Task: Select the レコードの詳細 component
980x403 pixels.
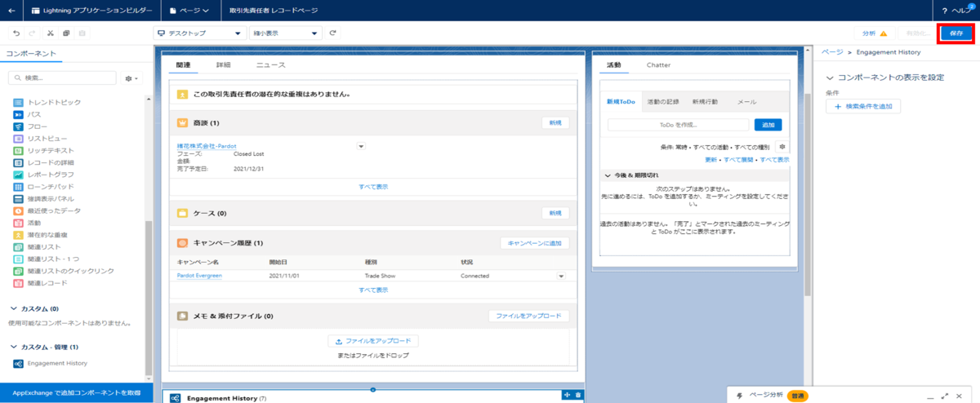Action: click(43, 162)
